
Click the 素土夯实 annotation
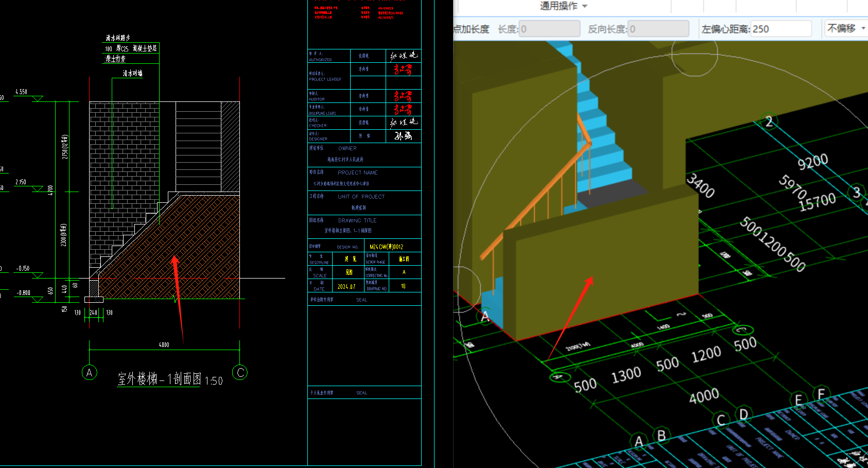tap(115, 59)
